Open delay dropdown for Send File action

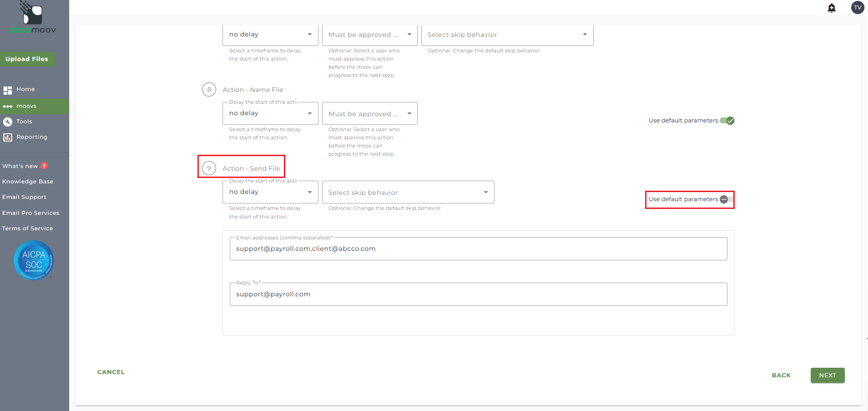point(270,192)
